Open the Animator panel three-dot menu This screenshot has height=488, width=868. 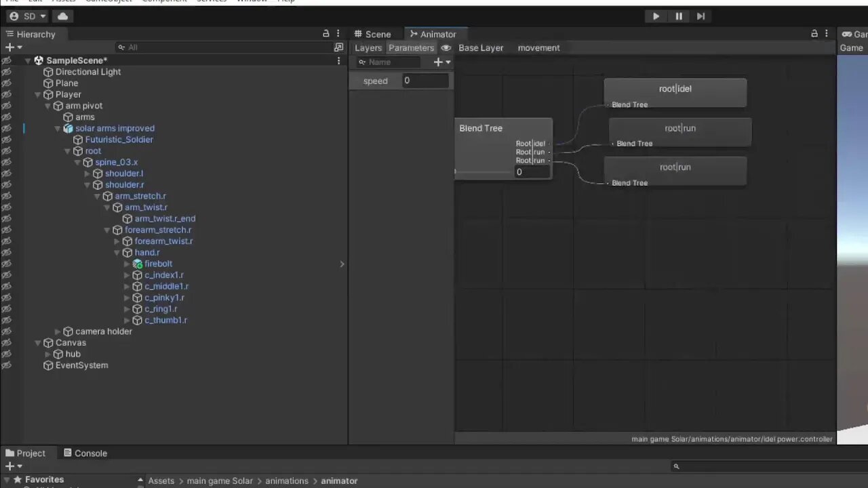pyautogui.click(x=827, y=34)
